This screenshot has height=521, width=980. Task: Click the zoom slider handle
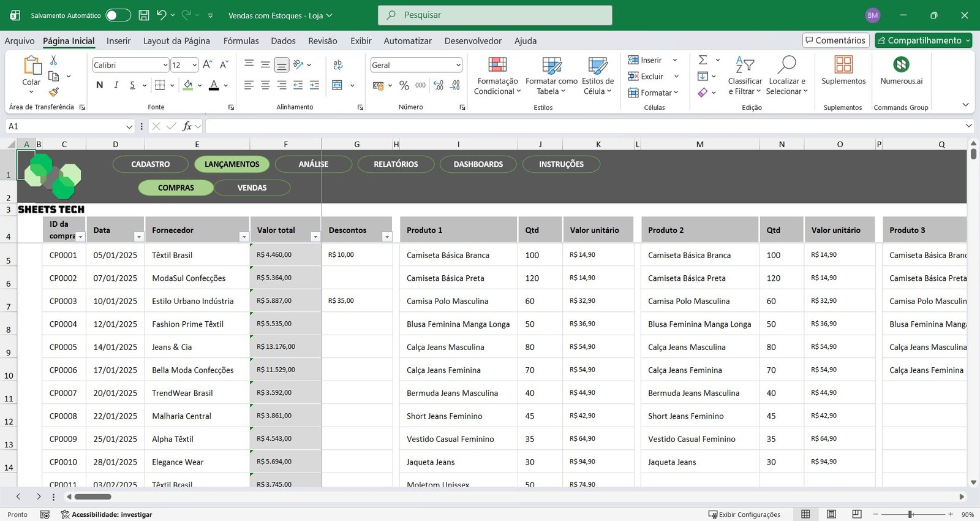coord(911,514)
